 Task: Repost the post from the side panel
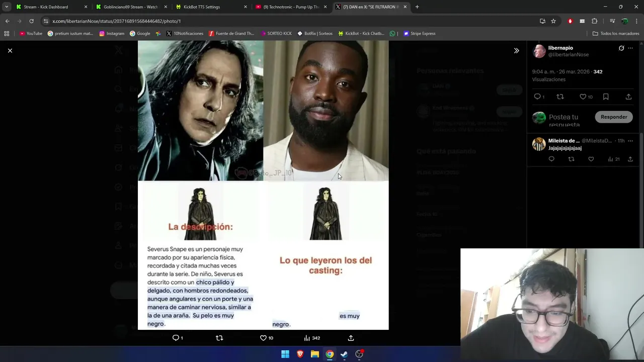560,97
